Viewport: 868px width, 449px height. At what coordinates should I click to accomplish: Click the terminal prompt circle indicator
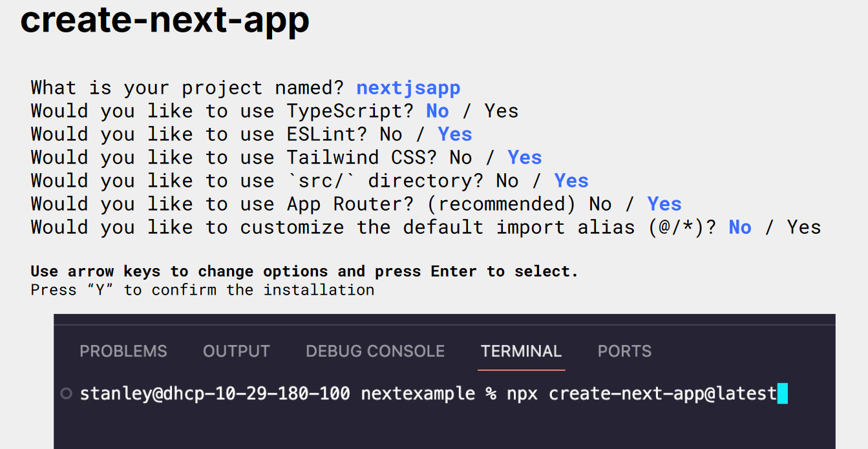click(x=65, y=393)
